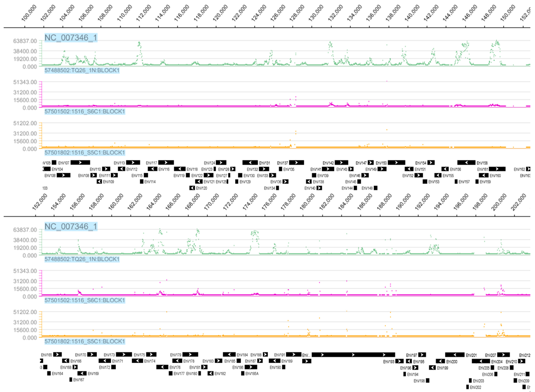This screenshot has height=392, width=535.
Task: Select the EhV176 gene label
Action: pyautogui.click(x=175, y=368)
